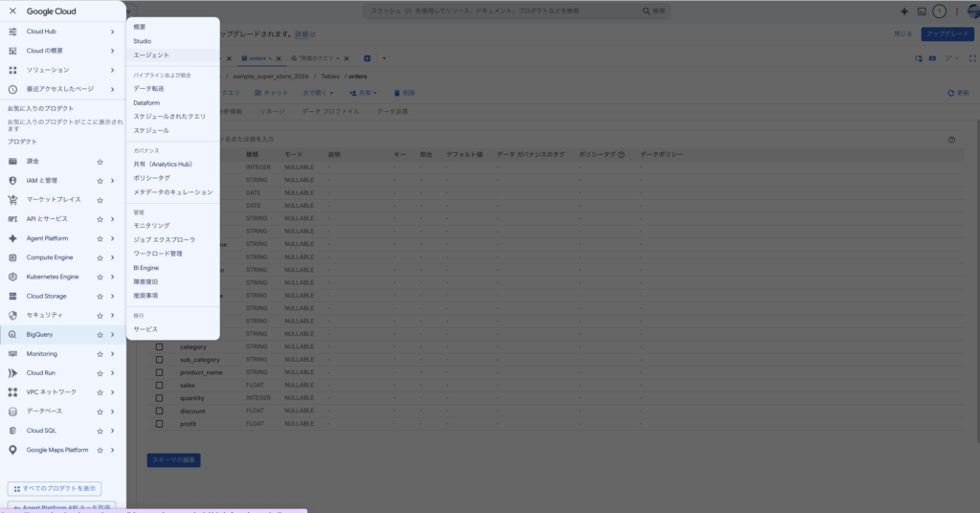Select エージェント in BigQuery submenu
This screenshot has width=980, height=513.
point(151,55)
